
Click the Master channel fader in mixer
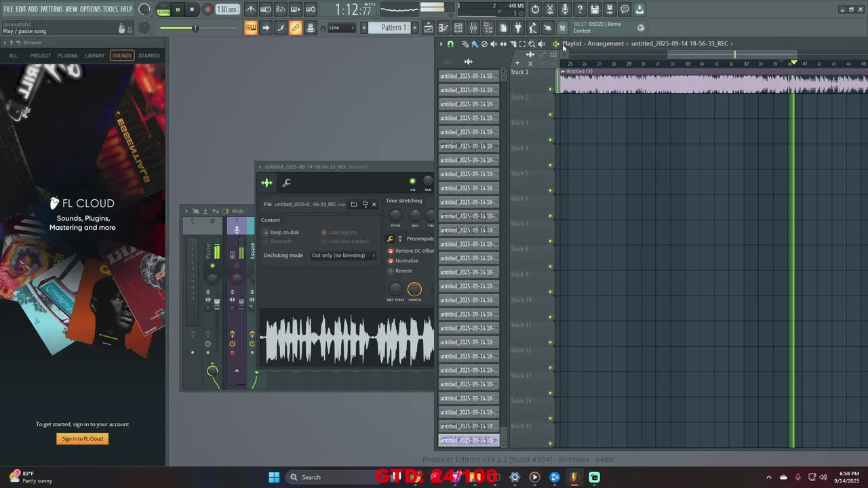click(x=217, y=306)
